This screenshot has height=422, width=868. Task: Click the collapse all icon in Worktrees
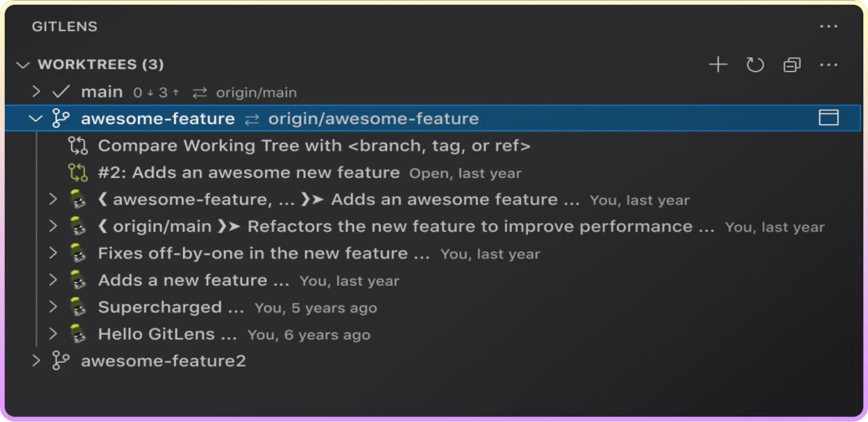(792, 65)
